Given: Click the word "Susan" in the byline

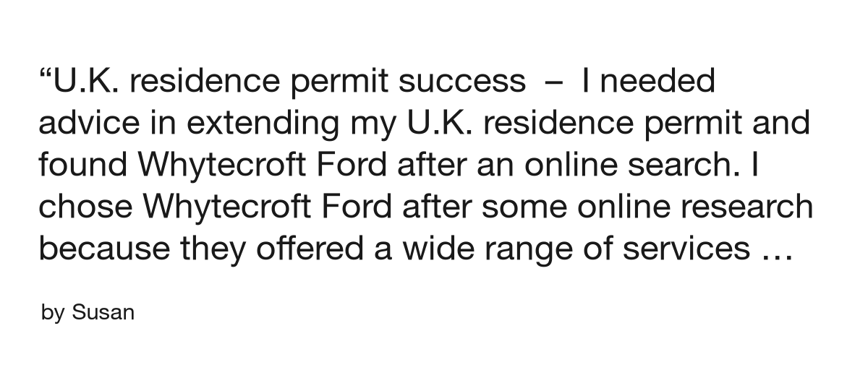Looking at the screenshot, I should [x=103, y=313].
